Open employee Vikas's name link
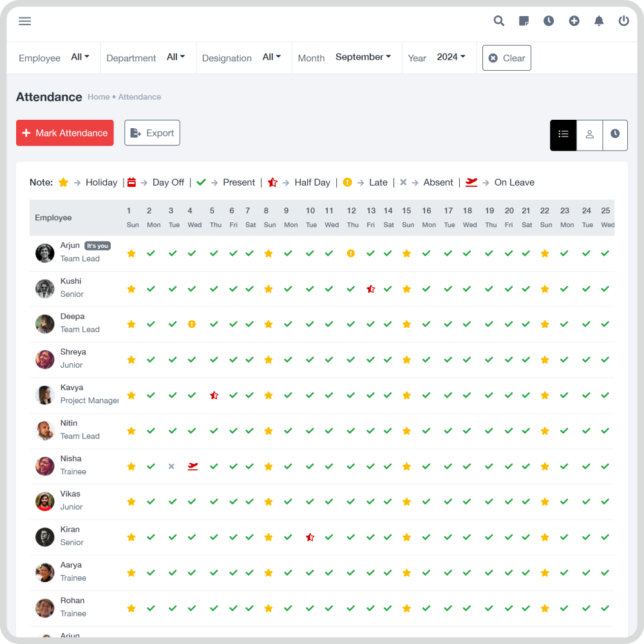 pos(70,494)
